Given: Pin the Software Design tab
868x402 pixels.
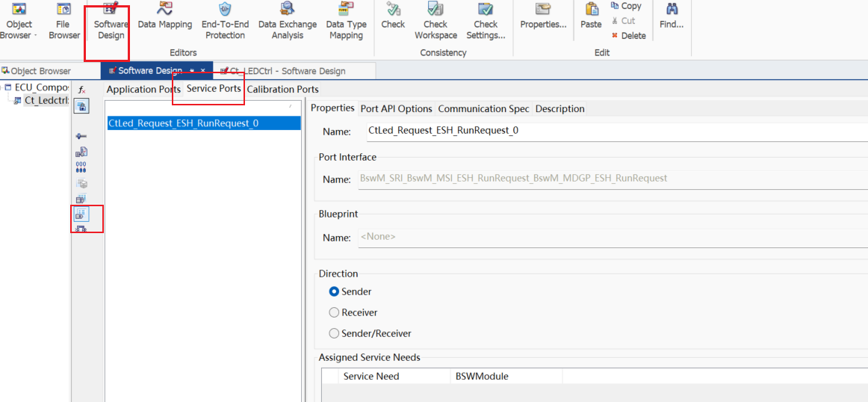Looking at the screenshot, I should [x=191, y=71].
